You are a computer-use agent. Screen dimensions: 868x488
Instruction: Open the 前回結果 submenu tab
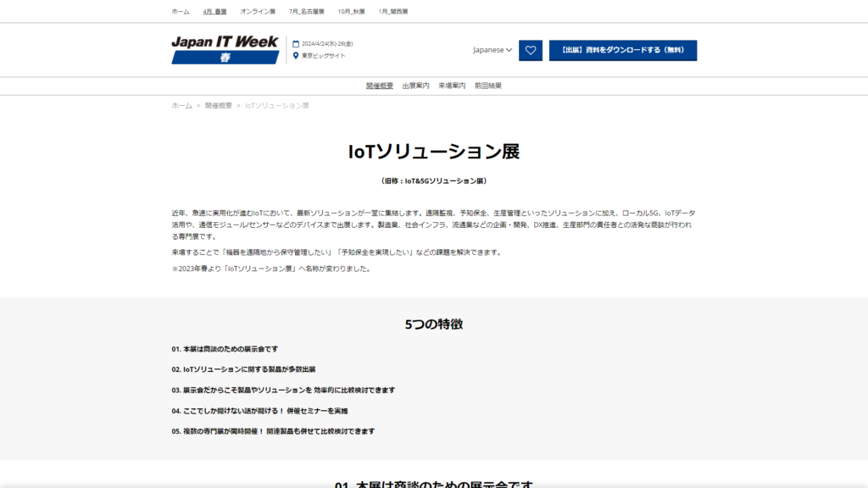click(x=488, y=86)
